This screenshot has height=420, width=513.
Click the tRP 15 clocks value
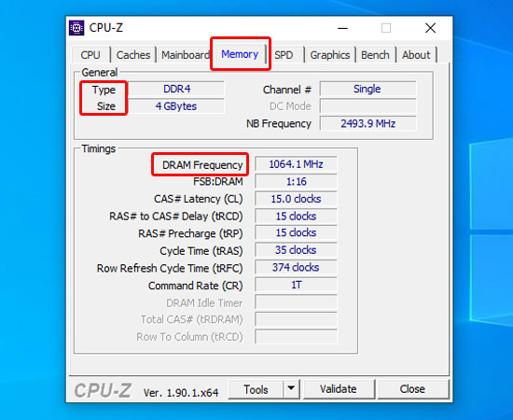pos(296,232)
